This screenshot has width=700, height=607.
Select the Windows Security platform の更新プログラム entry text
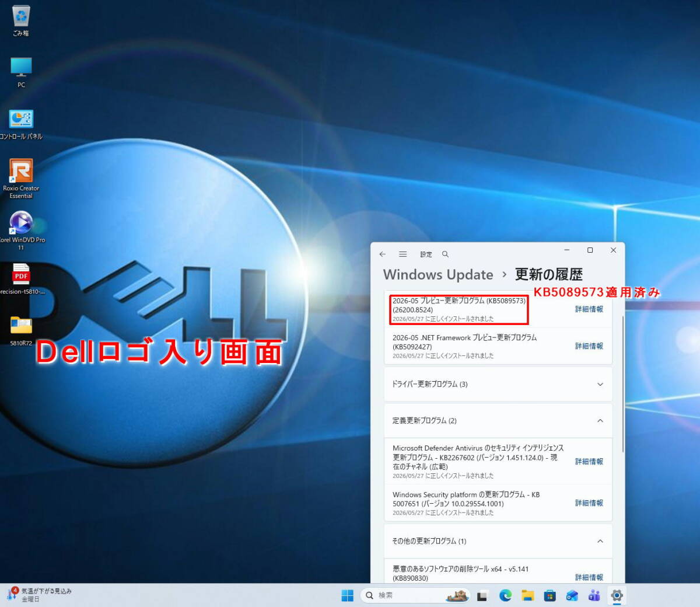tap(466, 499)
